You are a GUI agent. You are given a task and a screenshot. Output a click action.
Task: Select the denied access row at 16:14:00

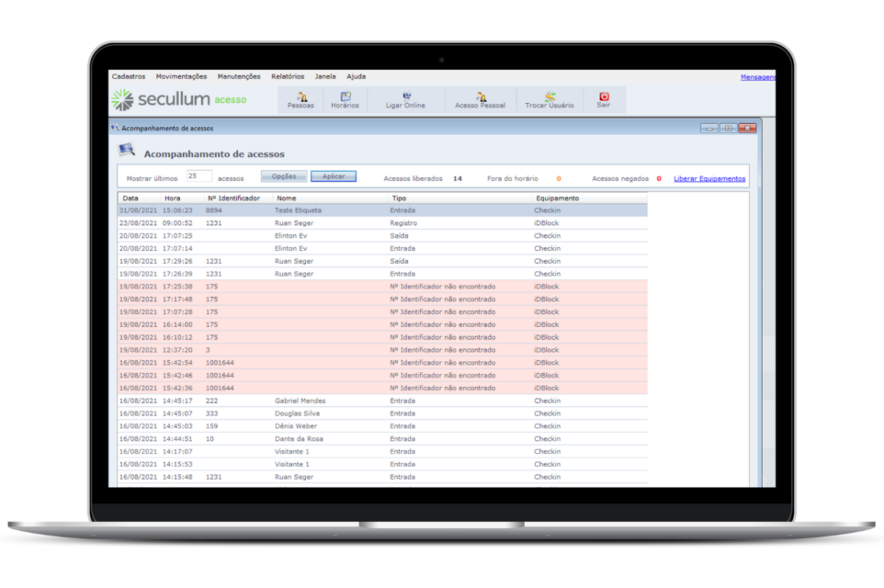pyautogui.click(x=383, y=324)
